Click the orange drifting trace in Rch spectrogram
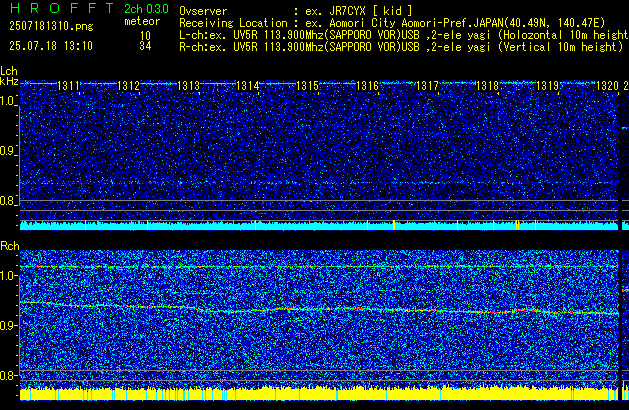The height and width of the screenshot is (410, 629). (319, 309)
